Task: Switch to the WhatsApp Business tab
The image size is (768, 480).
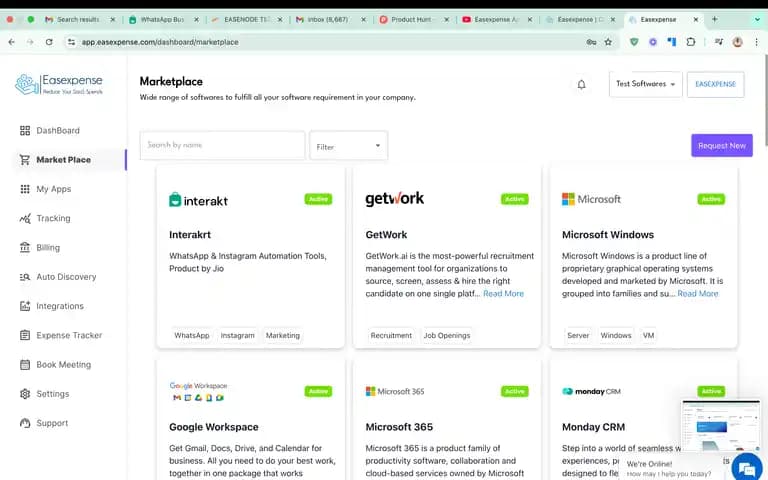Action: (x=163, y=20)
